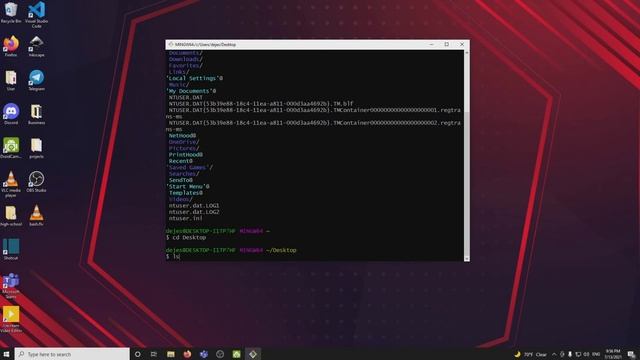Open the Recycle Bin desktop icon
The width and height of the screenshot is (640, 360).
click(x=11, y=12)
